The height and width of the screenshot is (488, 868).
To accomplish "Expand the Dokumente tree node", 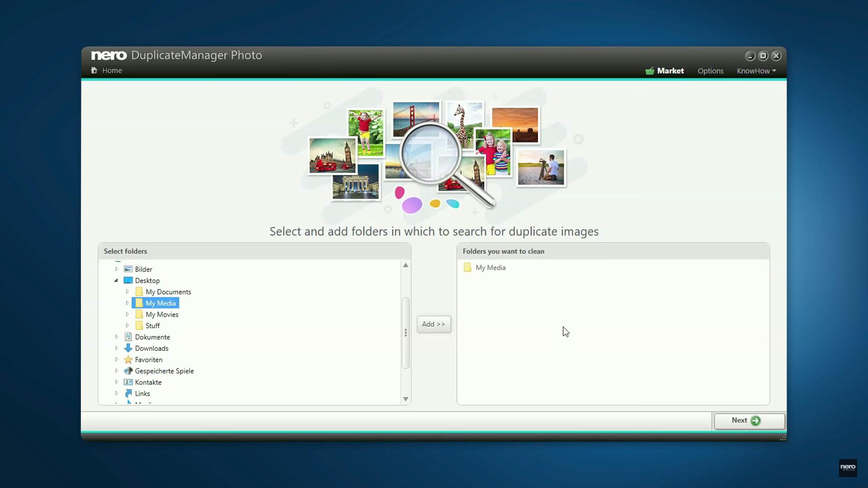I will click(x=117, y=337).
